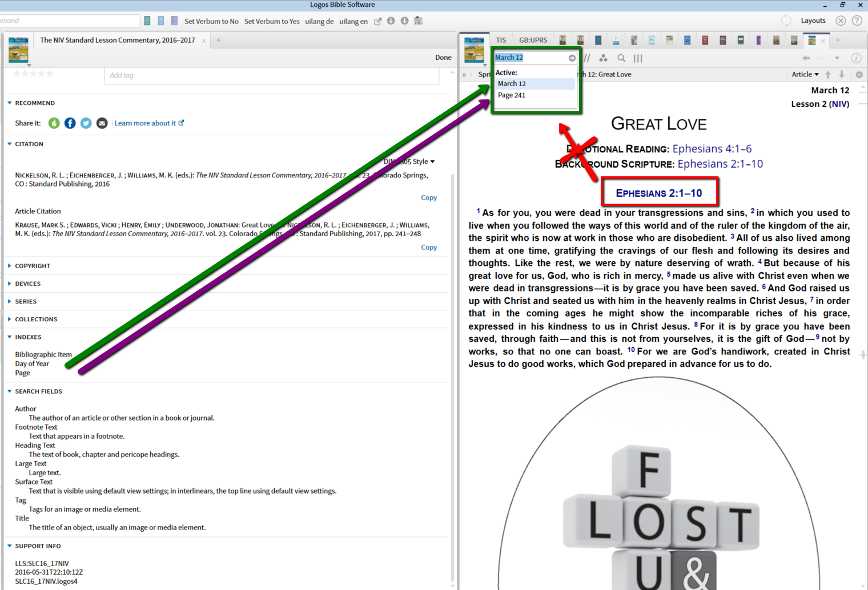Screen dimensions: 868x590
Task: Expand the DEVICES section
Action: 10,284
